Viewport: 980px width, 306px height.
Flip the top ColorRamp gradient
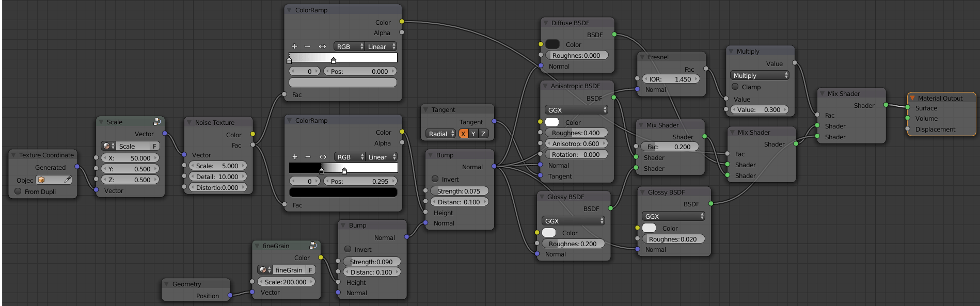click(322, 46)
